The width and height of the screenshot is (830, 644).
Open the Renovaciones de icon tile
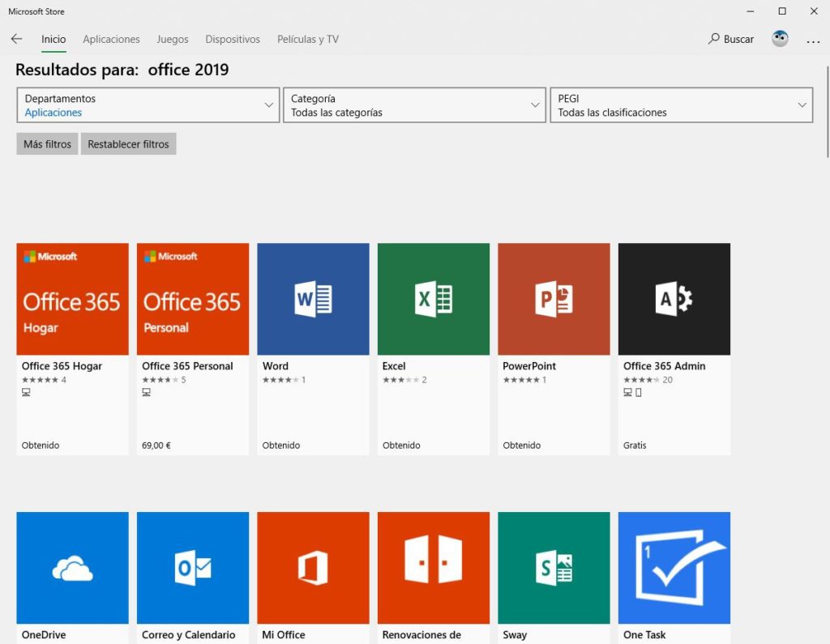tap(434, 568)
